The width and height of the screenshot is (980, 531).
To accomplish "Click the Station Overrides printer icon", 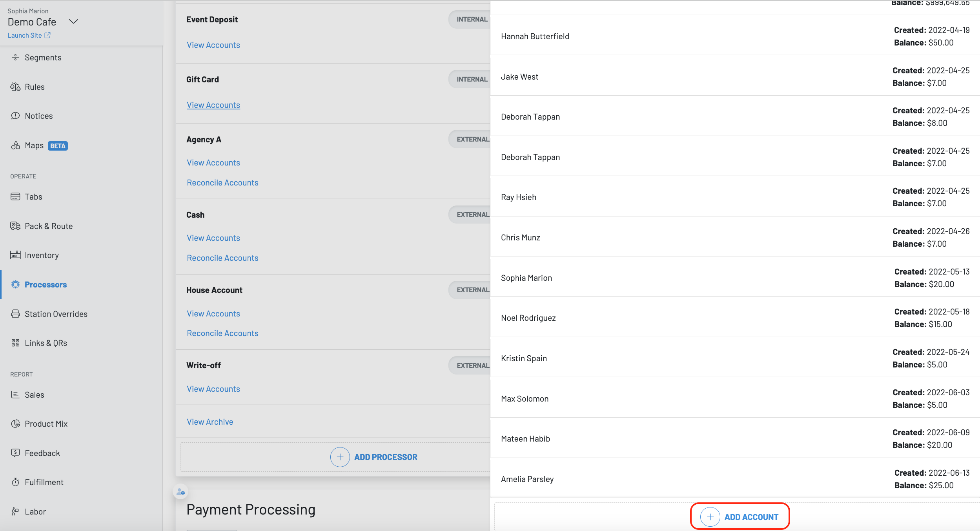I will pos(15,314).
